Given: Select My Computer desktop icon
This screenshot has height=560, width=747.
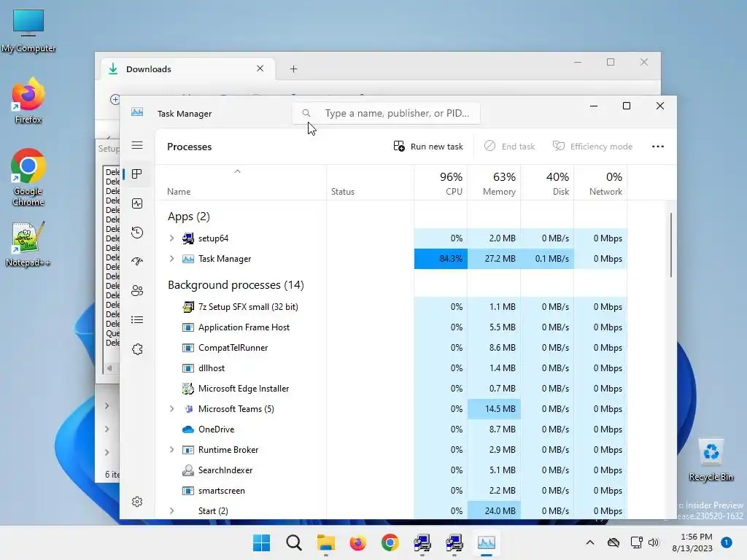Looking at the screenshot, I should [28, 31].
